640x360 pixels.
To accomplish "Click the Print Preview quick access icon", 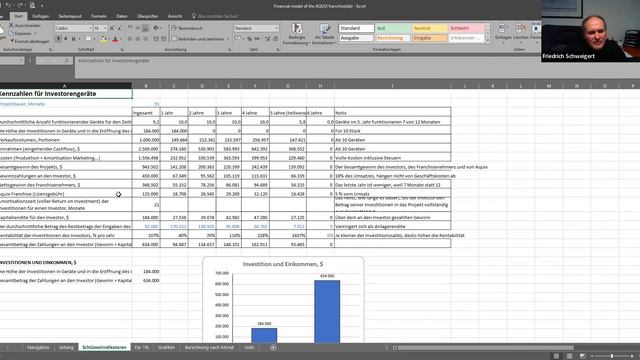I will [32, 5].
